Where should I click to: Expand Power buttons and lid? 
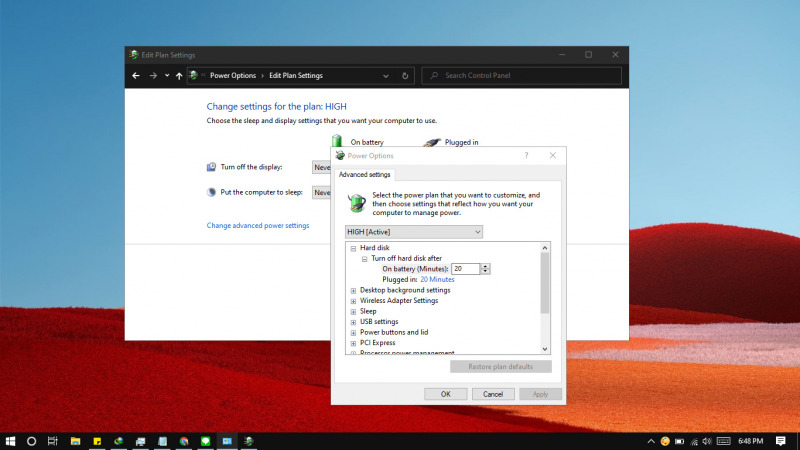pyautogui.click(x=353, y=333)
